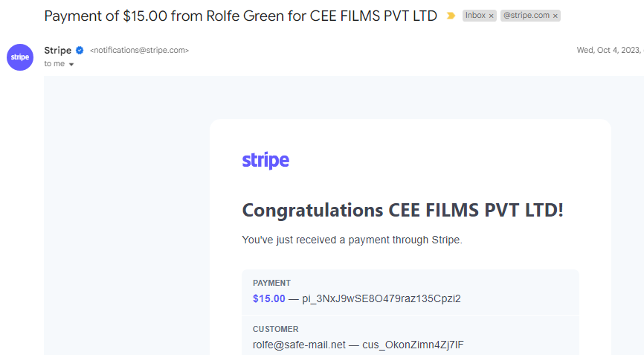This screenshot has width=644, height=355.
Task: Click the email subject line
Action: click(x=240, y=16)
